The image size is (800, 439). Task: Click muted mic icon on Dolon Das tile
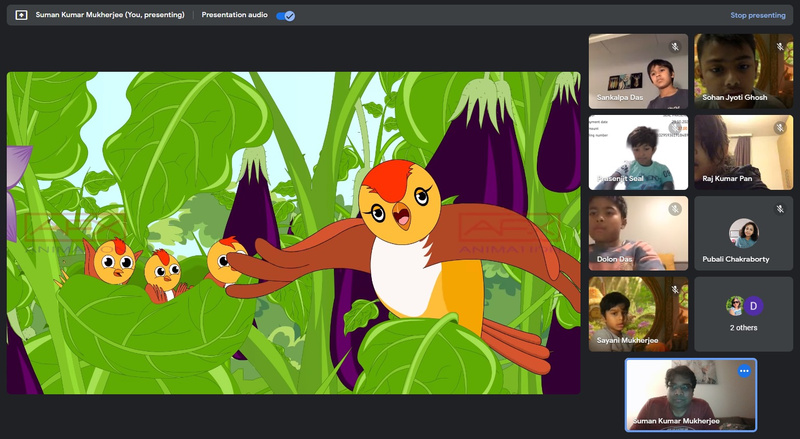tap(675, 209)
